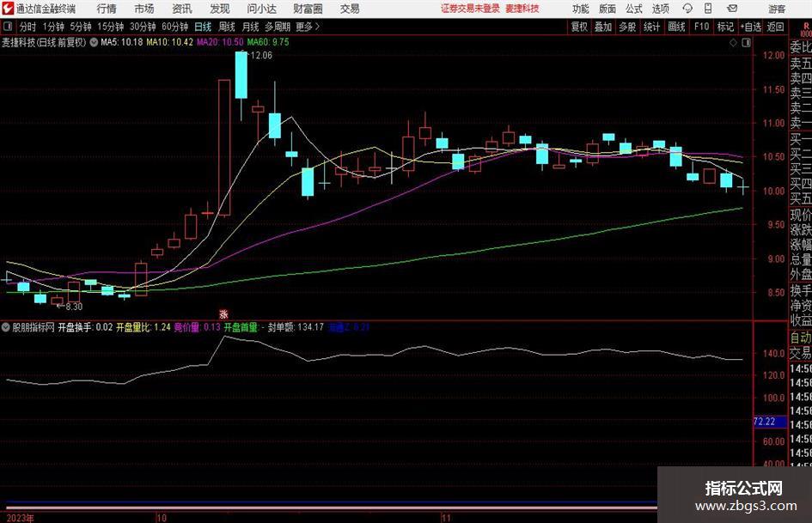The image size is (812, 523).
Task: Open the 问小达 menu
Action: pyautogui.click(x=262, y=9)
